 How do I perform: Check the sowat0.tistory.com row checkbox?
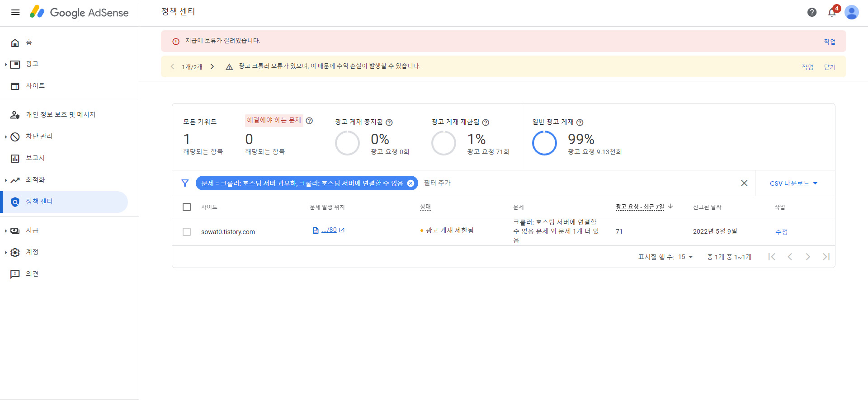(x=187, y=232)
